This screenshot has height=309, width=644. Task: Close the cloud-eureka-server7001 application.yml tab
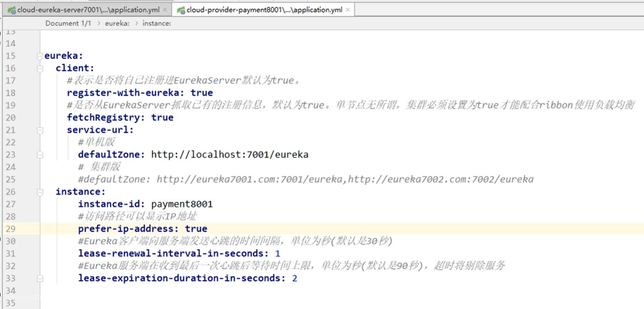[165, 10]
